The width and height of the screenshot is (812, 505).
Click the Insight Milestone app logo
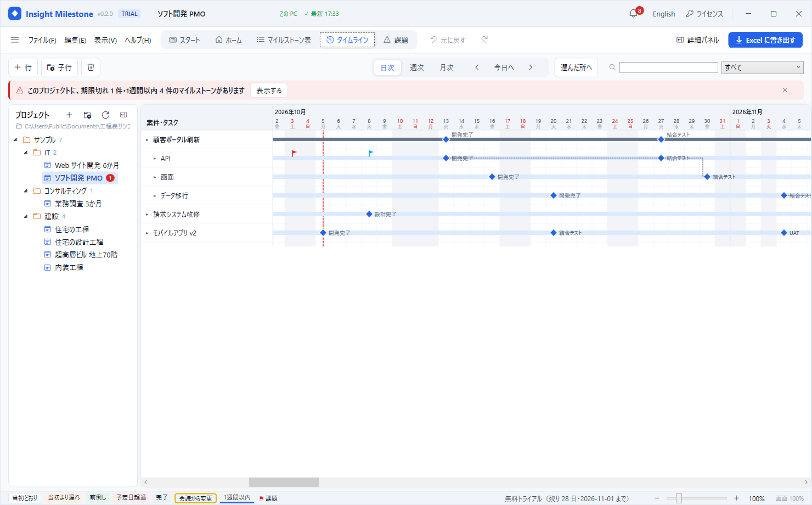pos(15,14)
